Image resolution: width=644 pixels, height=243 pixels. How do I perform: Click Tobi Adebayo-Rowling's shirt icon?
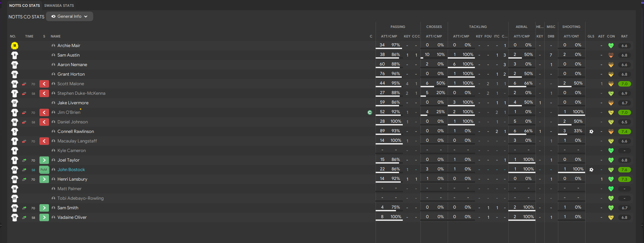[15, 198]
